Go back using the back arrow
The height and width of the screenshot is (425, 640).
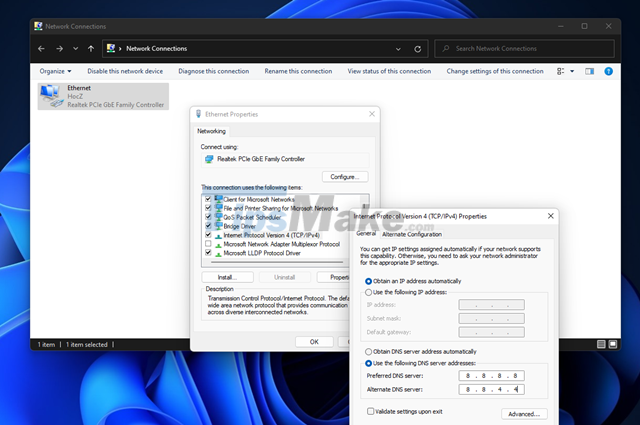41,49
